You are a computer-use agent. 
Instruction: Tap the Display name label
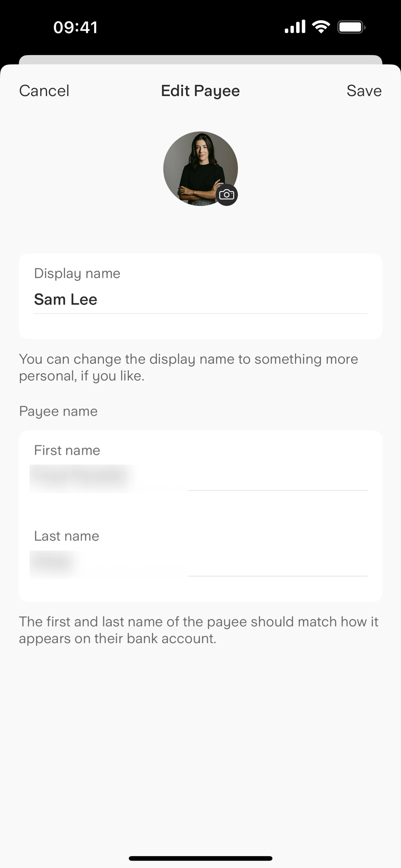pos(77,273)
